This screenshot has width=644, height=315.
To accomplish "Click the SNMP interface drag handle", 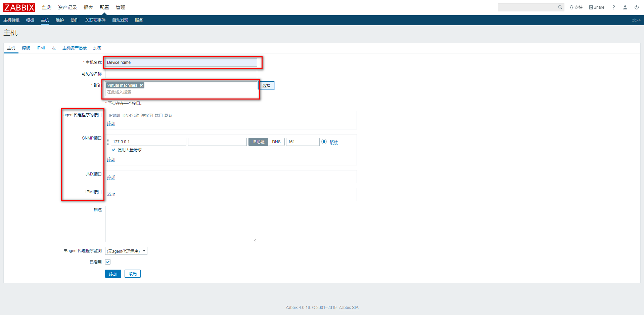I will (108, 142).
